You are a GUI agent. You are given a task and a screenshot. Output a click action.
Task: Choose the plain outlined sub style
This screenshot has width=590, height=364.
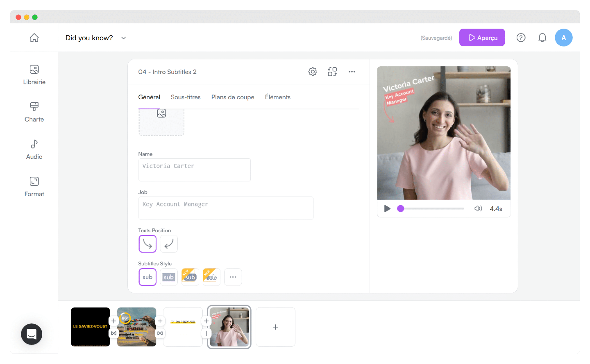(147, 277)
